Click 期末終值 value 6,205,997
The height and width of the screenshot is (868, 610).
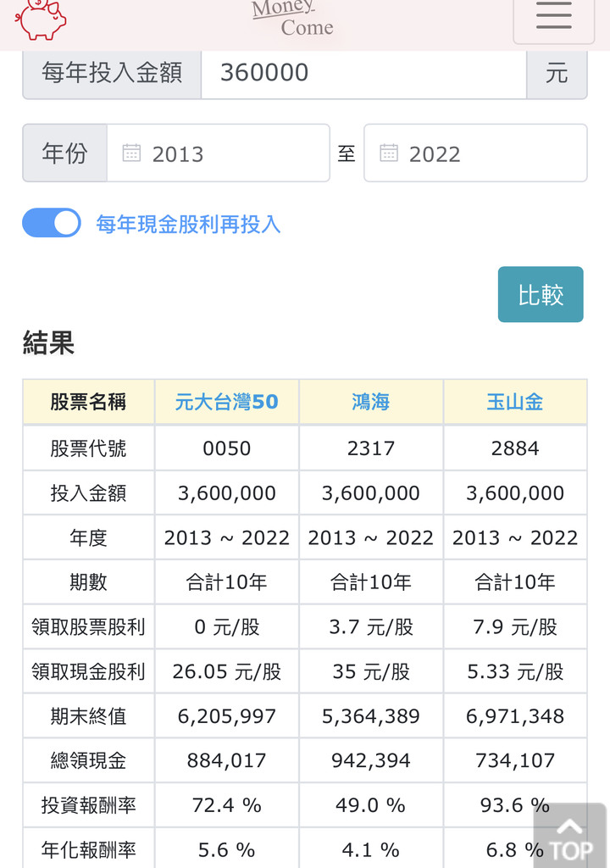[227, 715]
